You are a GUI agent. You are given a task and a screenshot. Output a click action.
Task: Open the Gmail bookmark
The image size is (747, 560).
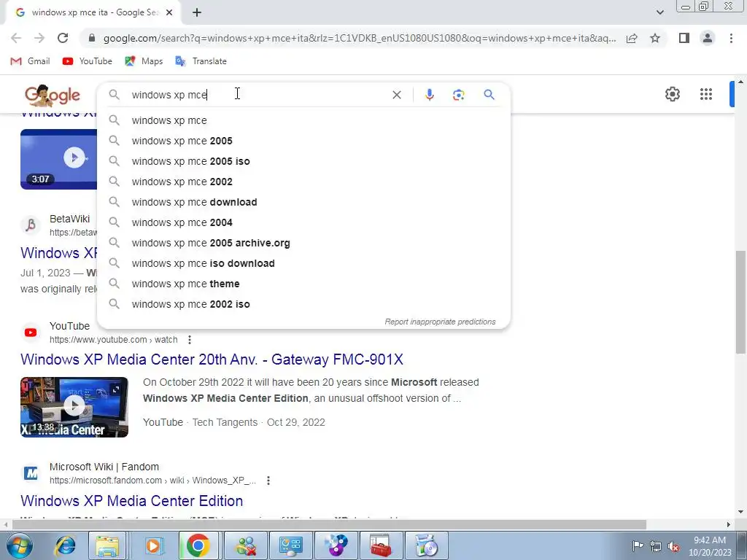click(30, 61)
